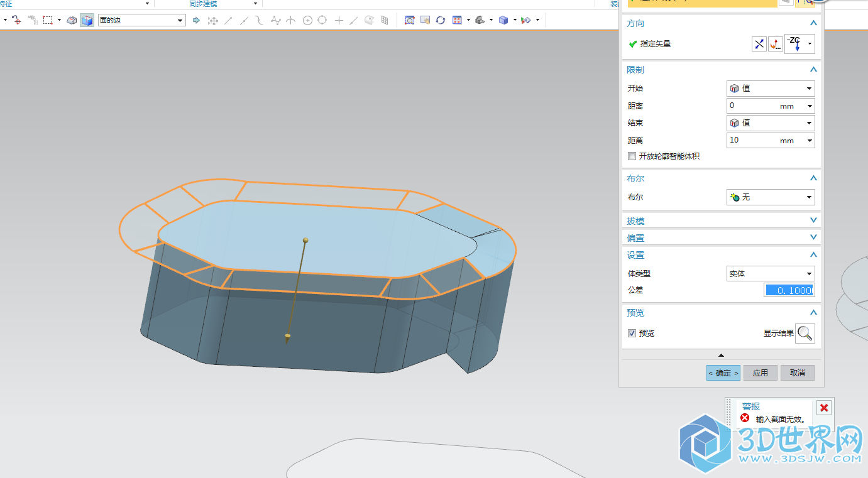This screenshot has height=478, width=868.
Task: Open the rendering style cube dropdown arrow
Action: click(515, 20)
